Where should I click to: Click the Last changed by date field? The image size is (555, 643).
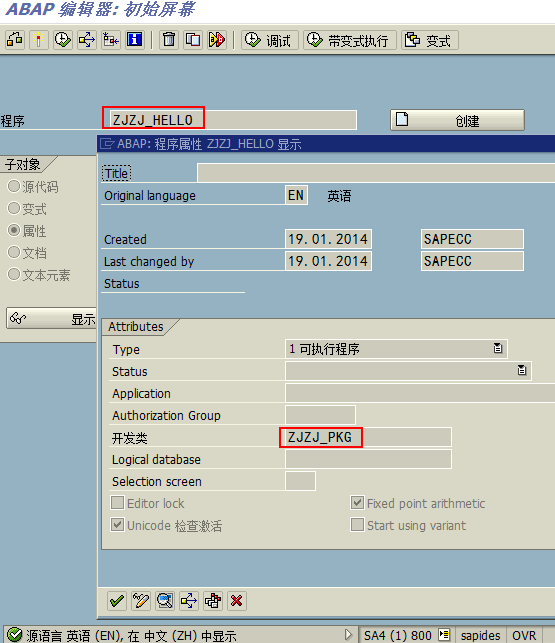point(328,261)
